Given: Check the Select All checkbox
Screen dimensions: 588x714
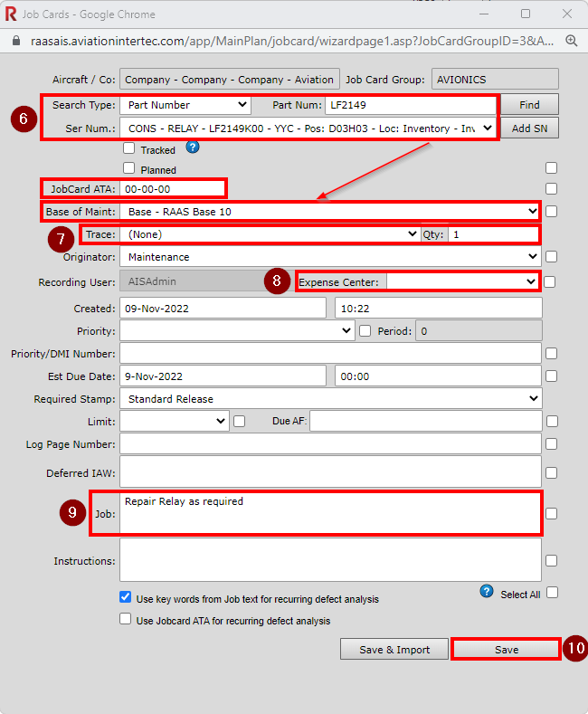Looking at the screenshot, I should (x=552, y=593).
